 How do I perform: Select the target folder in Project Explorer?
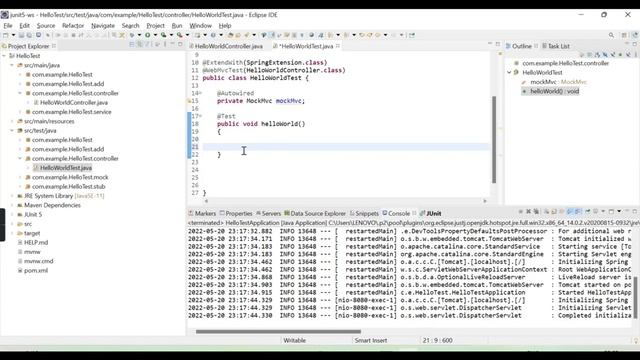pos(32,233)
